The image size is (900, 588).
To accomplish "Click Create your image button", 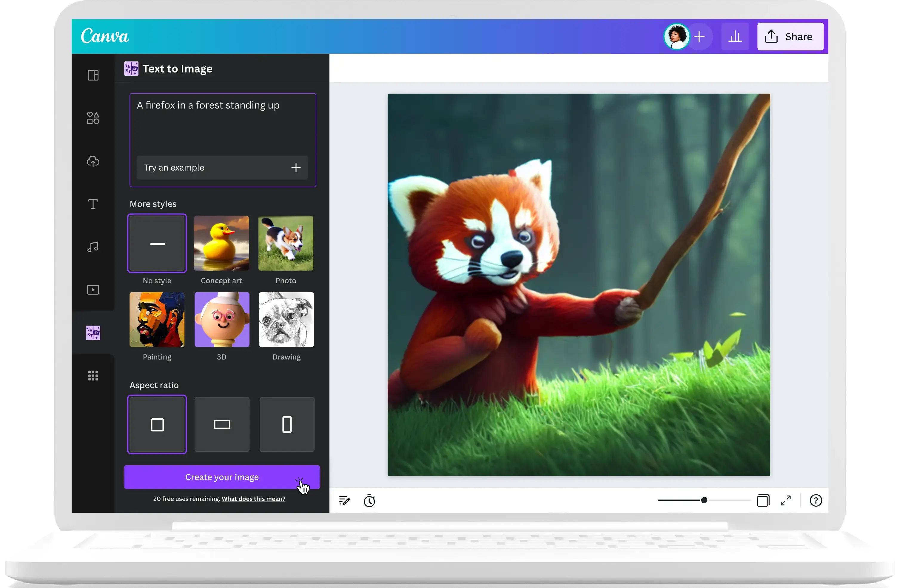I will coord(222,477).
